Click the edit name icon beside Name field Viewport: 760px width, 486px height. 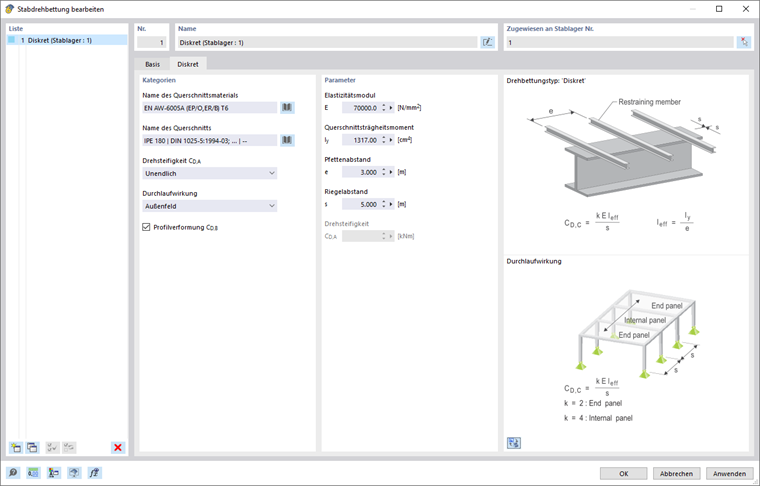[x=487, y=43]
